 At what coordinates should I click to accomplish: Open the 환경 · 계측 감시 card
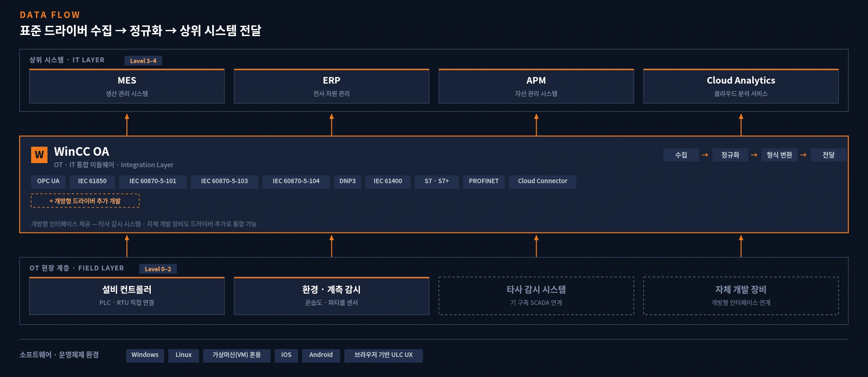pyautogui.click(x=332, y=296)
